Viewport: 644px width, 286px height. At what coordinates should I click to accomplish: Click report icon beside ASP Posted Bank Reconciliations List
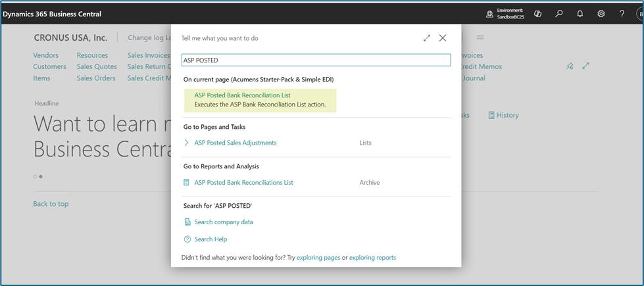(186, 183)
